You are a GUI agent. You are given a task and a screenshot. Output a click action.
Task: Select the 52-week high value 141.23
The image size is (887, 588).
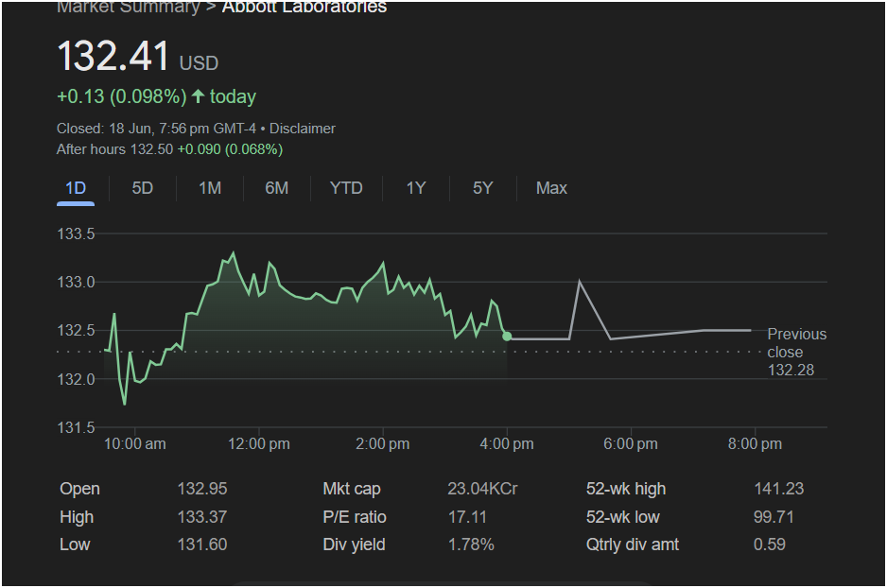coord(778,489)
